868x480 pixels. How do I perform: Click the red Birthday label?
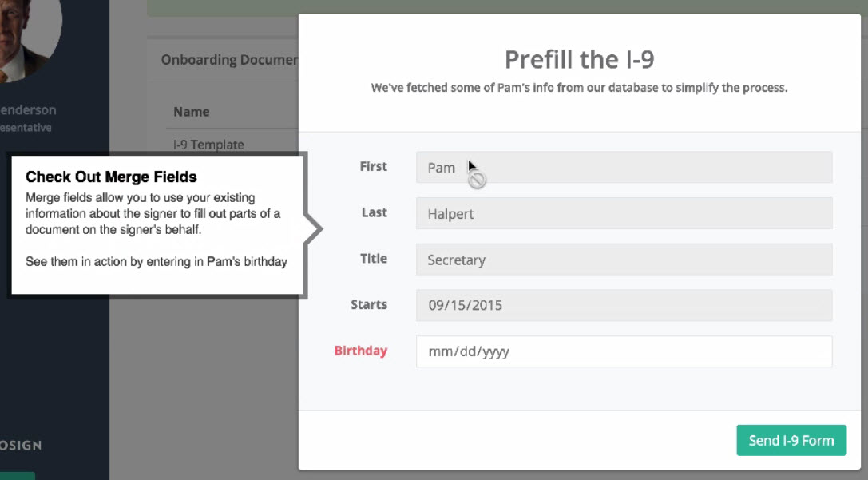tap(360, 351)
